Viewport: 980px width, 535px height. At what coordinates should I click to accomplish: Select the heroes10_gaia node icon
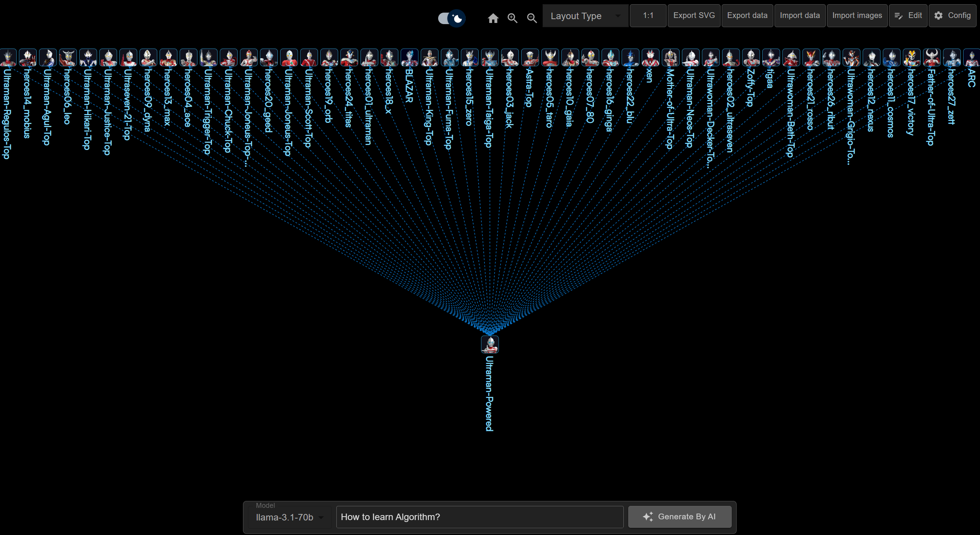tap(570, 57)
